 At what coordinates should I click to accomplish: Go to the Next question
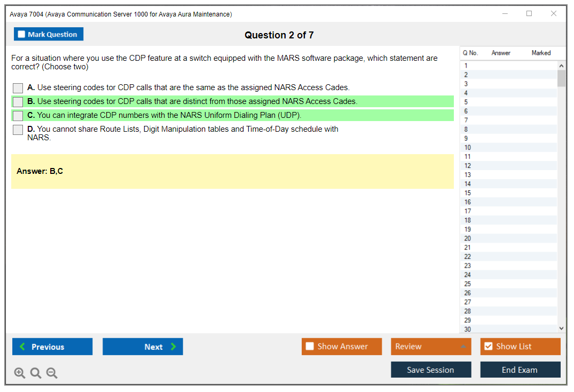point(143,347)
